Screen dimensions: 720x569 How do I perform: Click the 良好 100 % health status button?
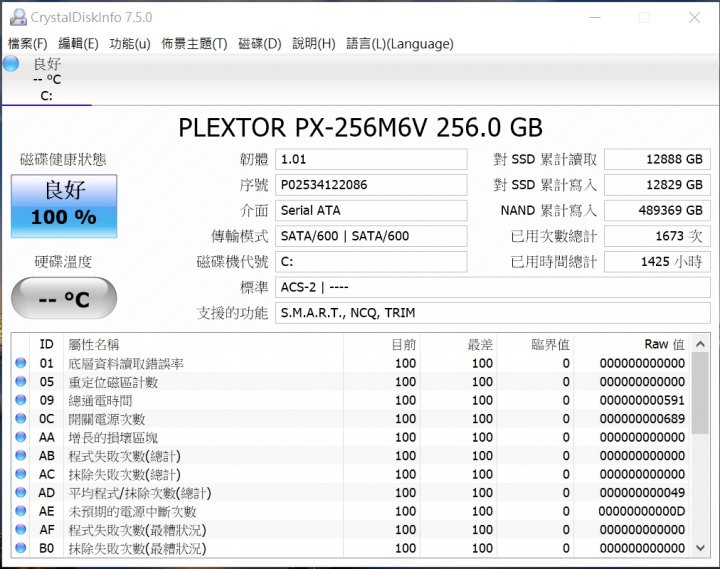(64, 206)
